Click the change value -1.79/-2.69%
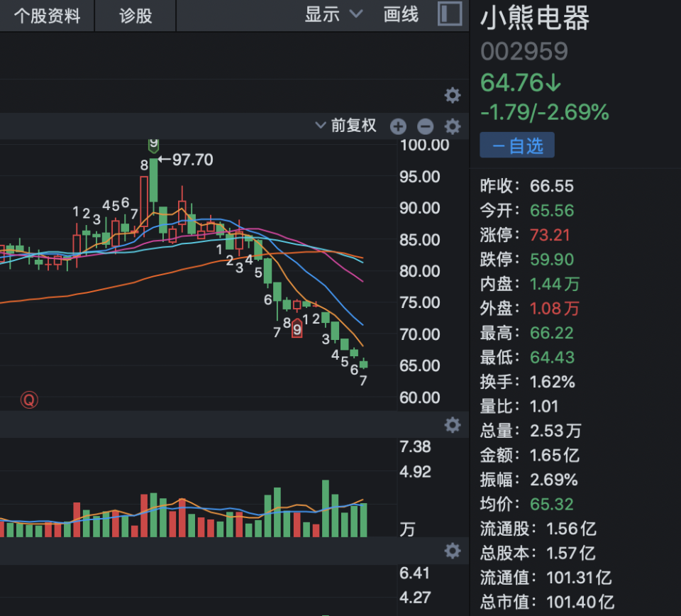Screen dimensions: 681x616 tap(545, 113)
